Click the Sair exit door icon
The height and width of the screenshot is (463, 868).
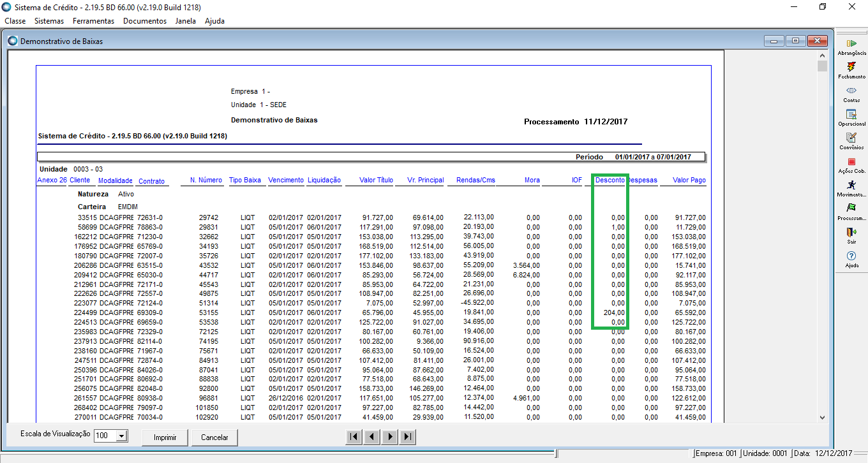(851, 232)
